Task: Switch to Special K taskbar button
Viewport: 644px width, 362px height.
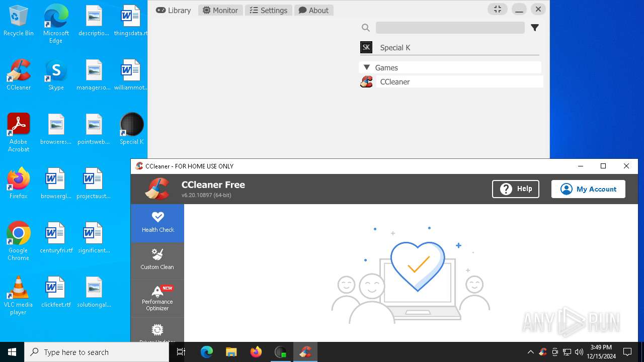Action: 280,352
